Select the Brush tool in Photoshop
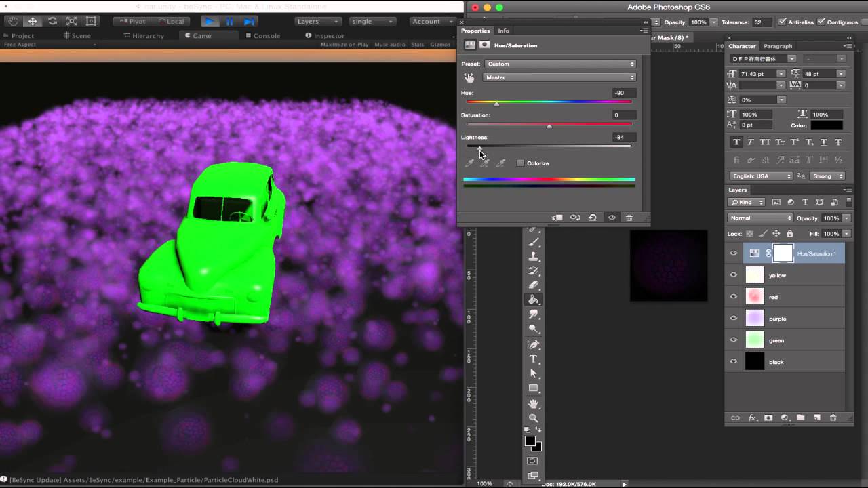868x488 pixels. coord(534,242)
